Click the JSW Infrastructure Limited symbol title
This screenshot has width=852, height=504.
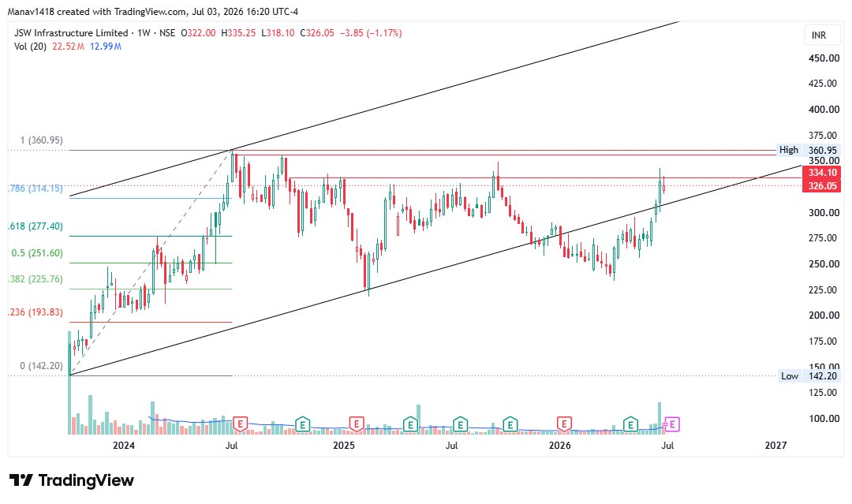pyautogui.click(x=71, y=33)
